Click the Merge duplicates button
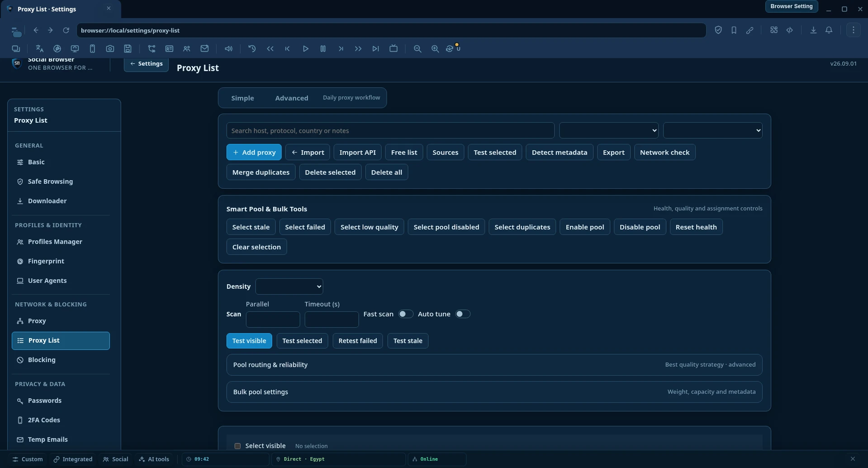 point(261,172)
